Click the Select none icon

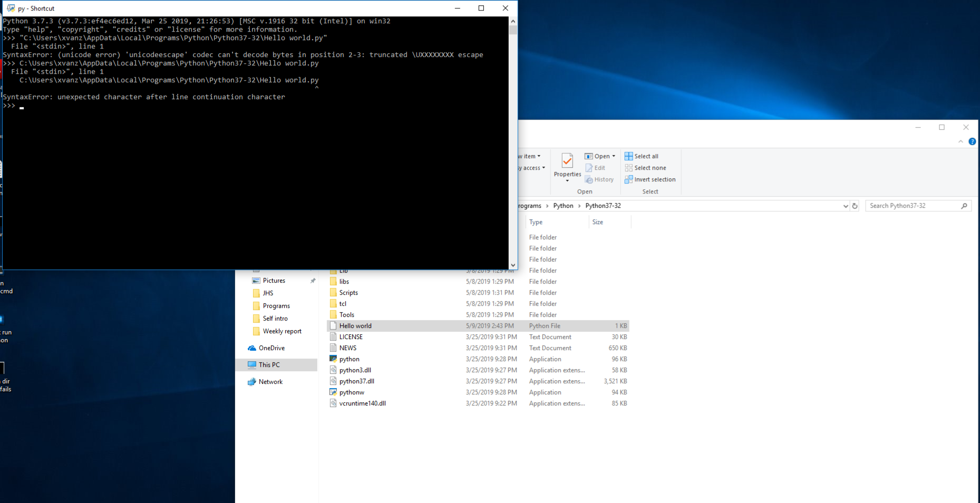click(x=628, y=168)
